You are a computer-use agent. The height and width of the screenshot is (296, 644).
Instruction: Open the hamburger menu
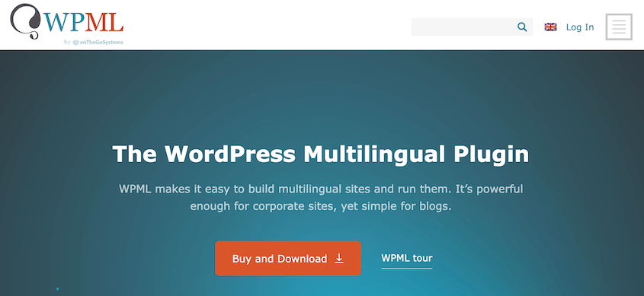click(619, 27)
